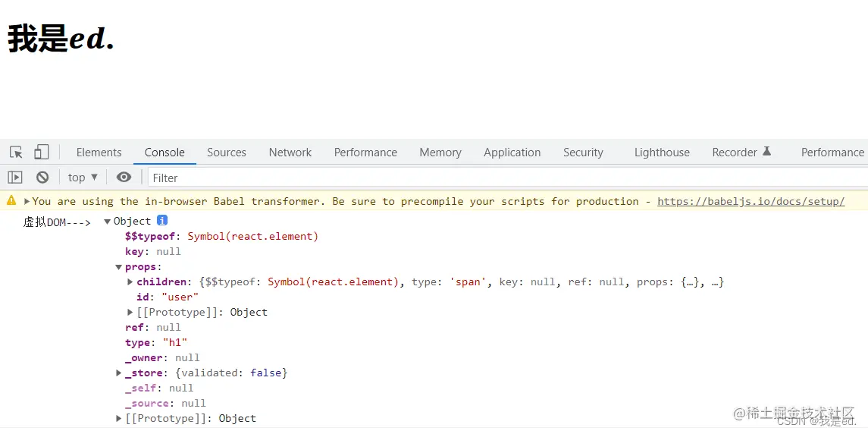Click the key: null property row
The image size is (868, 434).
[x=153, y=252]
